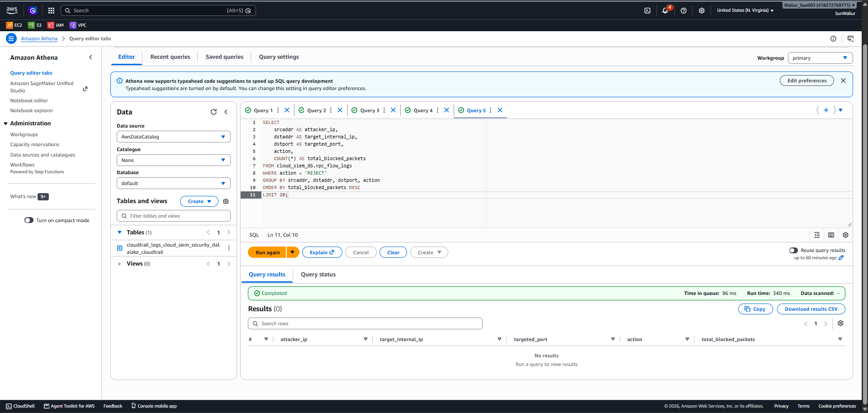
Task: Open the Create dropdown for tables and views
Action: click(x=199, y=201)
